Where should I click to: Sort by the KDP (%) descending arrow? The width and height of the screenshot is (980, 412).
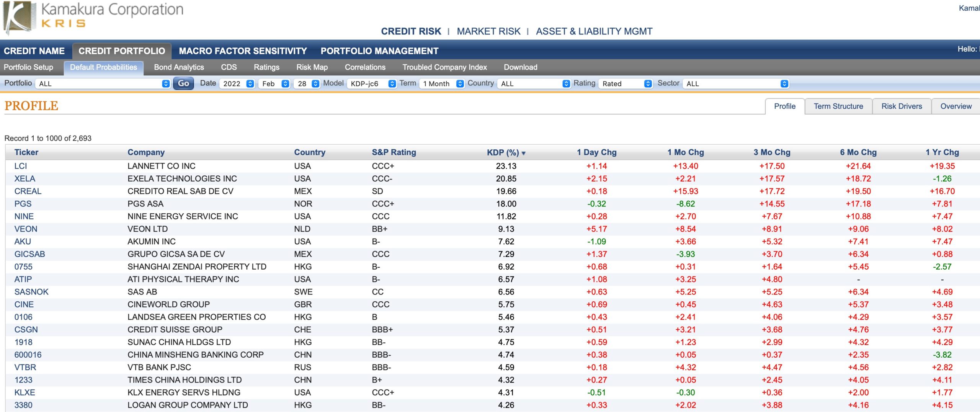(523, 153)
